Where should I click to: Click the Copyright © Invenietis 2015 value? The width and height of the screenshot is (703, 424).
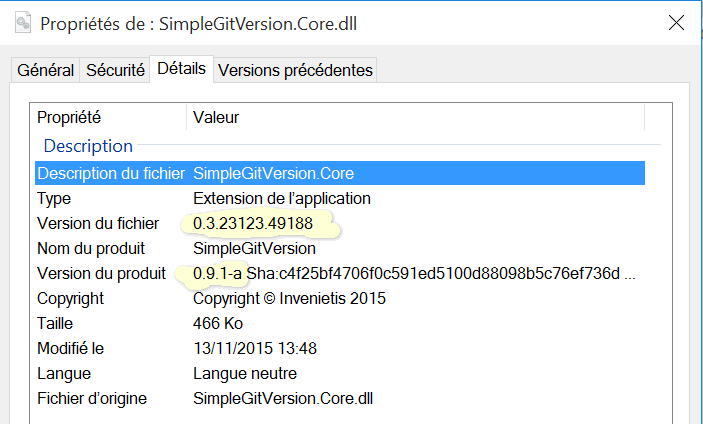289,299
